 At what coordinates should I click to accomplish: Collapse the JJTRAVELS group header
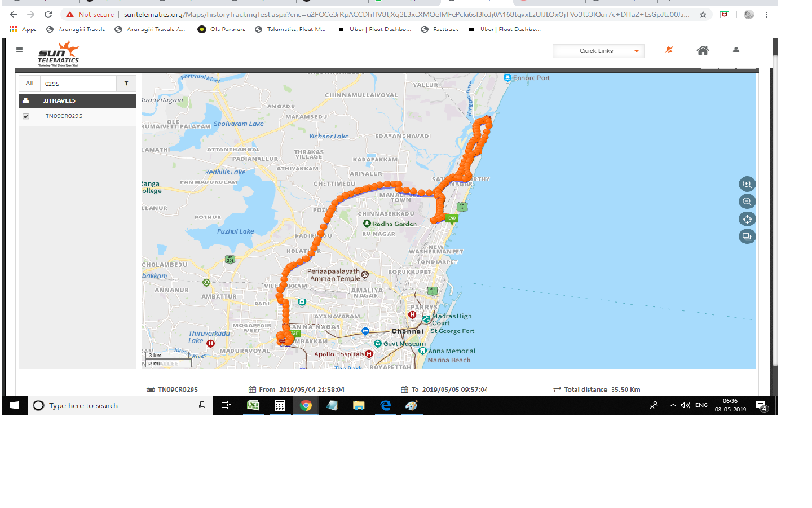[x=78, y=100]
